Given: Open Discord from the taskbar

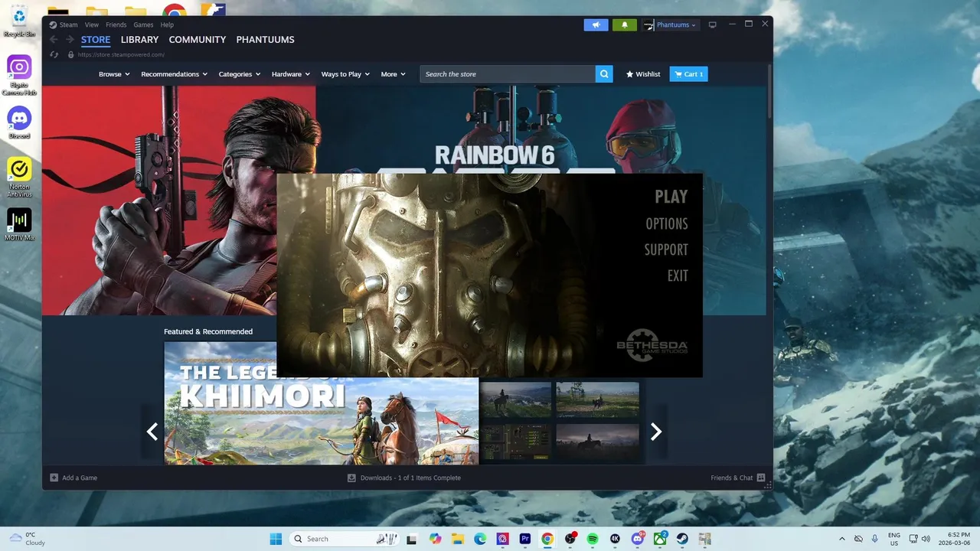Looking at the screenshot, I should click(637, 539).
